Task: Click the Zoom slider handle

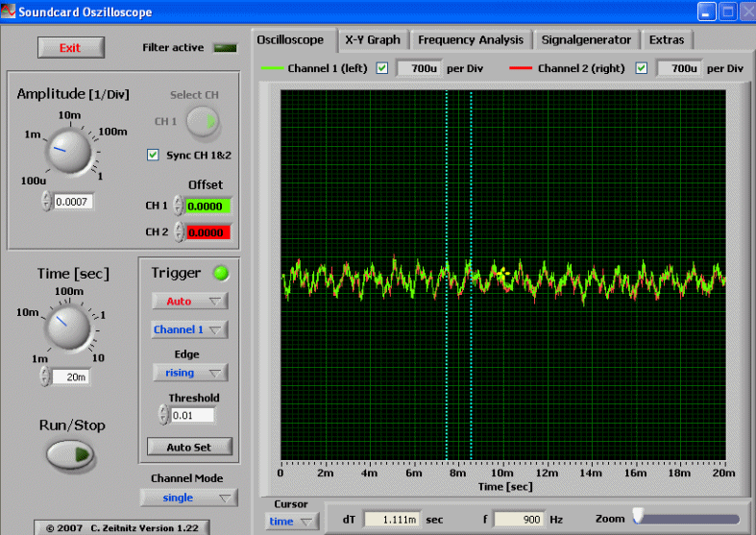Action: tap(639, 516)
